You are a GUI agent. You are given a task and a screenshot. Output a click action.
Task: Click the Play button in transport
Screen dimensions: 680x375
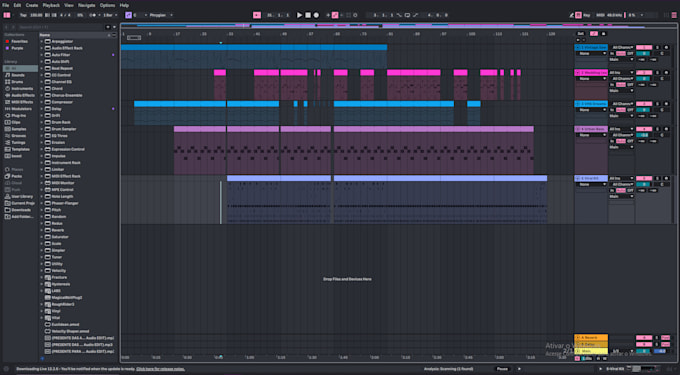click(x=299, y=15)
